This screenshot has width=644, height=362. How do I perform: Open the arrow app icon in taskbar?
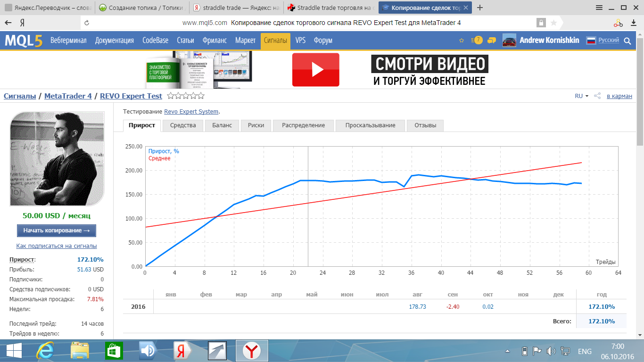coord(217,351)
